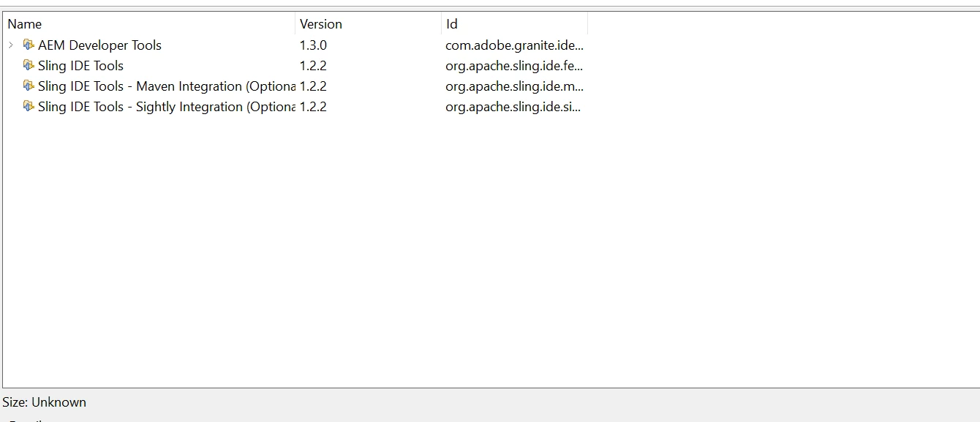Click version 1.2.2 of Sightly Integration row
This screenshot has height=422, width=980.
pos(313,107)
